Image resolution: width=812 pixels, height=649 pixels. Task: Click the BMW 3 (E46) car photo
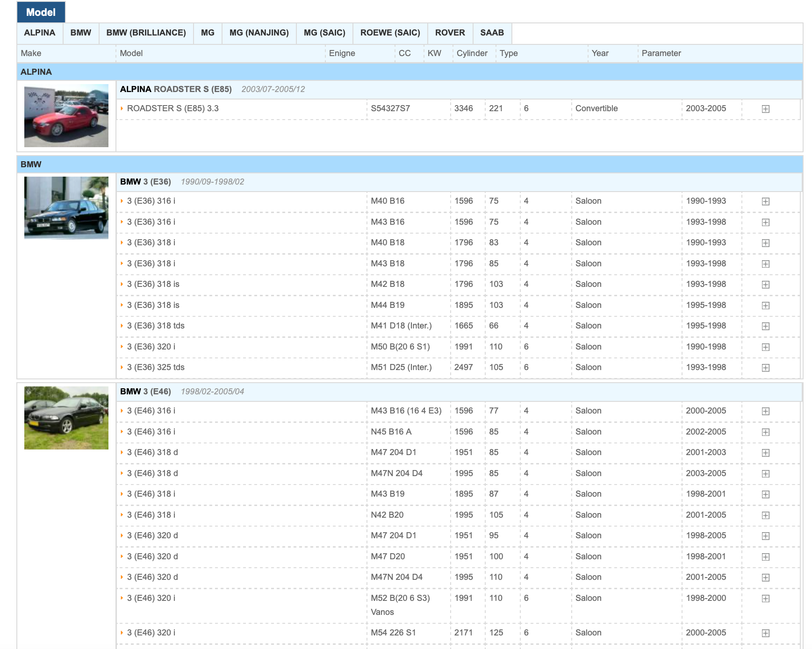[66, 418]
